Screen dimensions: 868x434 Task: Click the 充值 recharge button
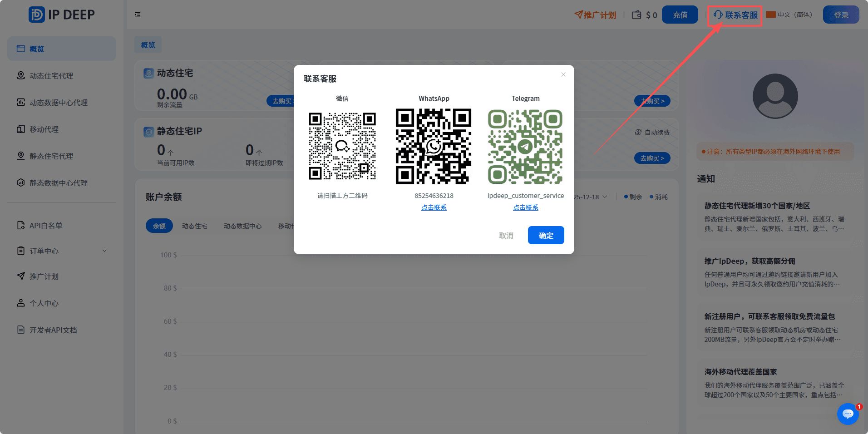[x=680, y=15]
